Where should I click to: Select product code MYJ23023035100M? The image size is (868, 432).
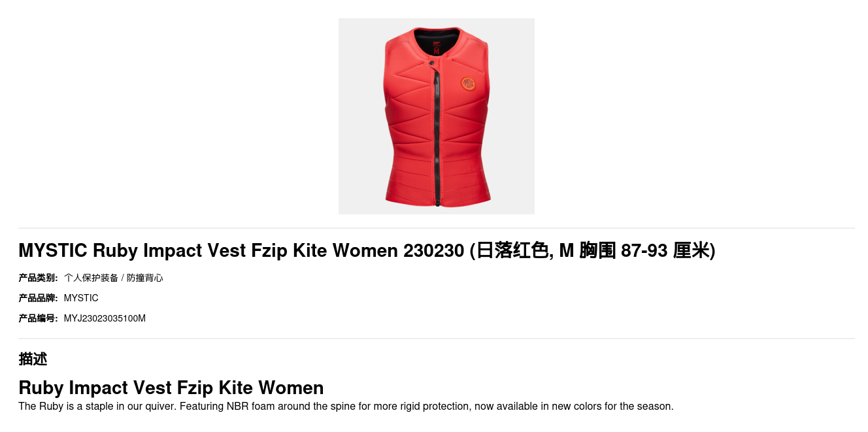(105, 318)
